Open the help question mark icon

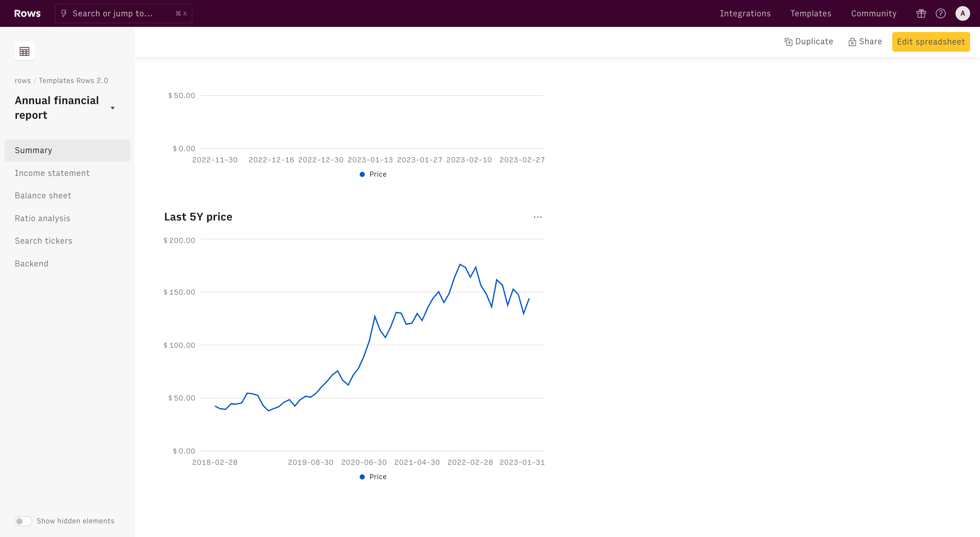click(x=941, y=14)
